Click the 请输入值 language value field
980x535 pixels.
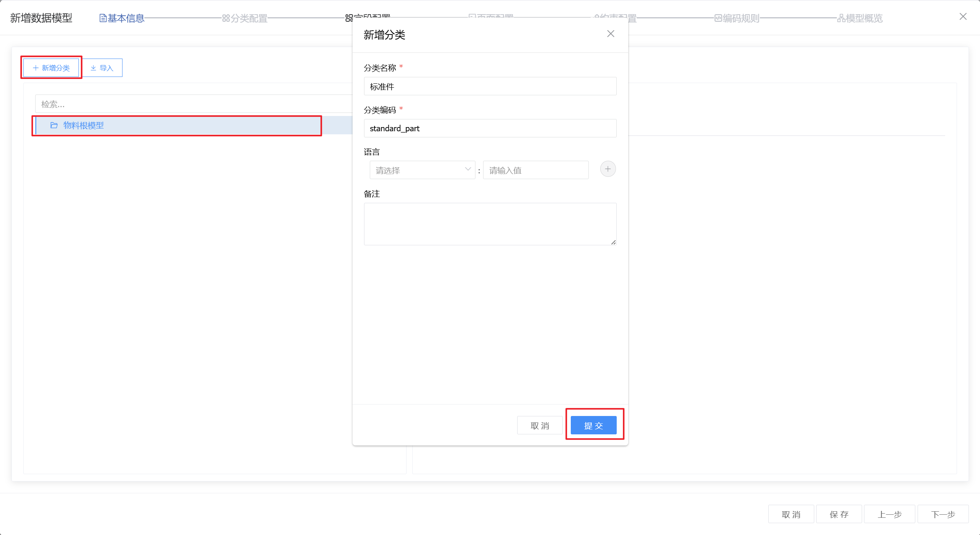tap(535, 170)
